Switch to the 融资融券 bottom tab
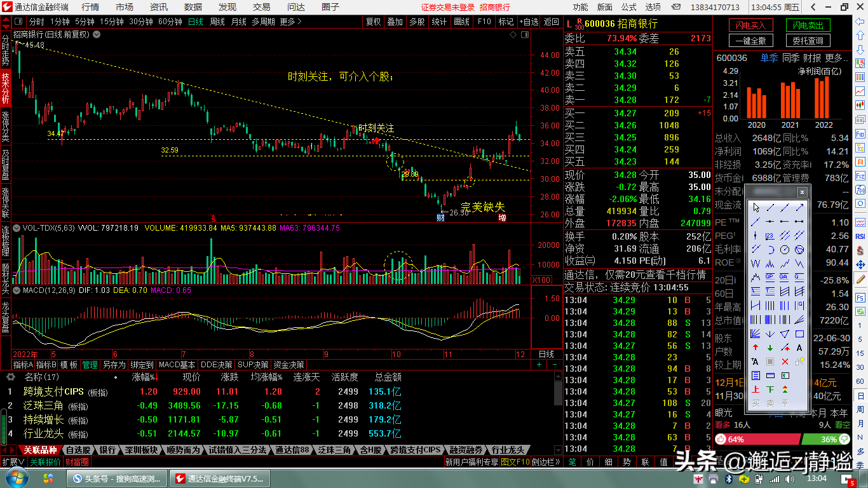This screenshot has width=868, height=488. pos(466,450)
